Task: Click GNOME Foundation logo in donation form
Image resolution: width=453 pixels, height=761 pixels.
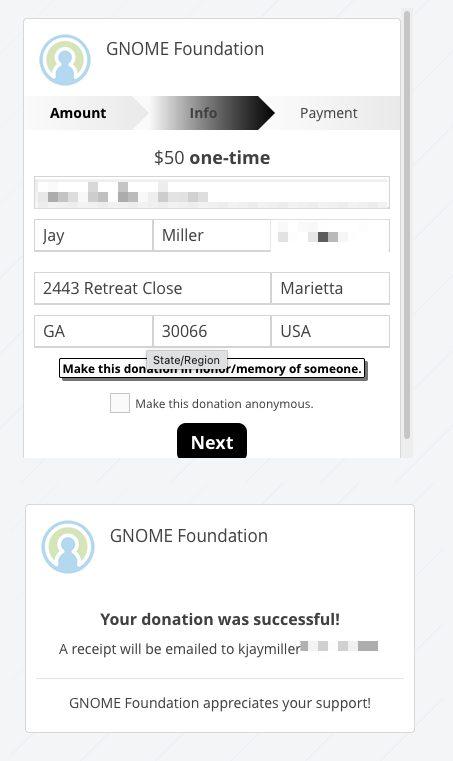Action: (65, 60)
